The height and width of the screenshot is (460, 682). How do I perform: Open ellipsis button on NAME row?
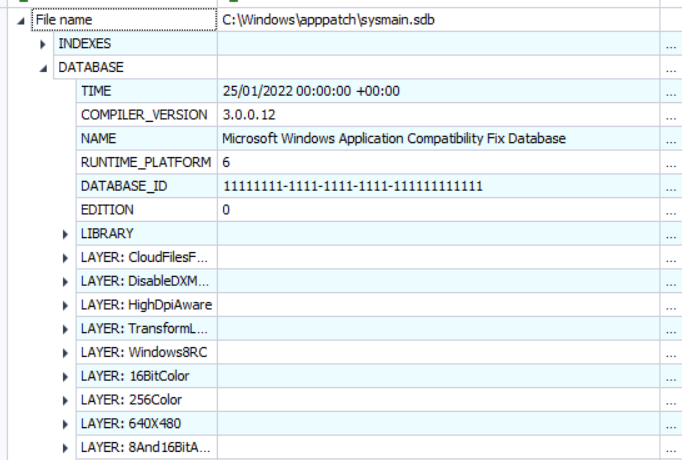click(x=671, y=139)
